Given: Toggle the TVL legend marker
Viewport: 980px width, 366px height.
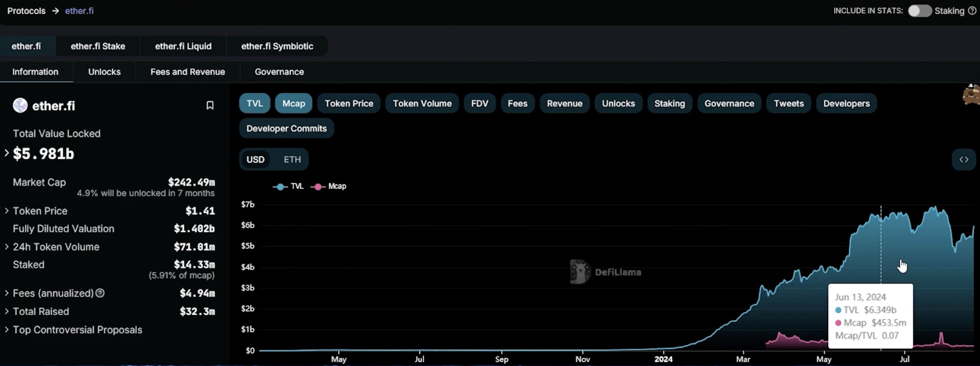Looking at the screenshot, I should [x=280, y=187].
